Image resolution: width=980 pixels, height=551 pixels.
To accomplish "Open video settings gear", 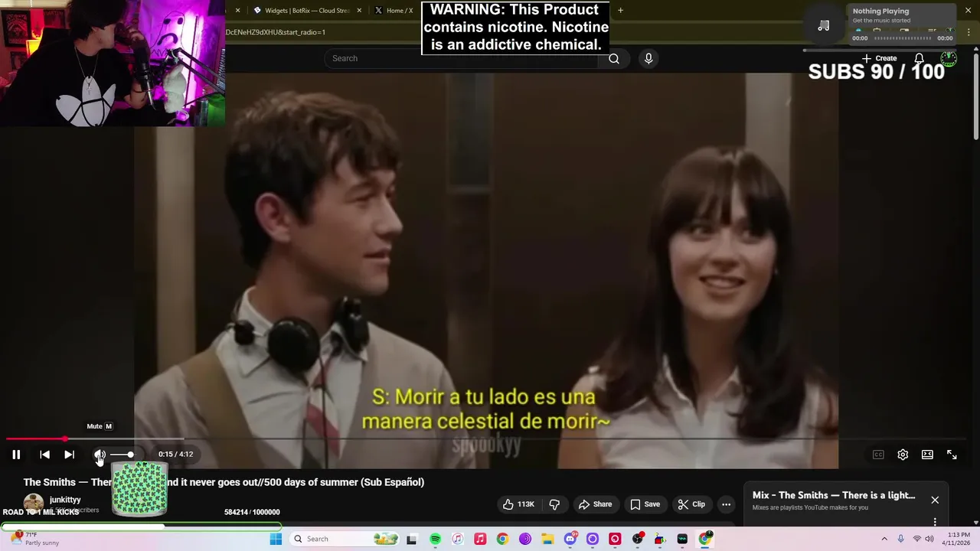I will point(903,455).
